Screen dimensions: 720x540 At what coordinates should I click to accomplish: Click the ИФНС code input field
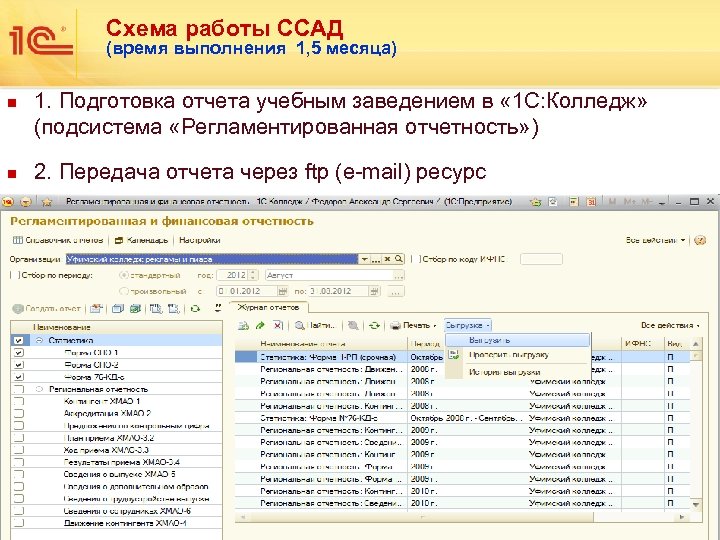tap(541, 259)
